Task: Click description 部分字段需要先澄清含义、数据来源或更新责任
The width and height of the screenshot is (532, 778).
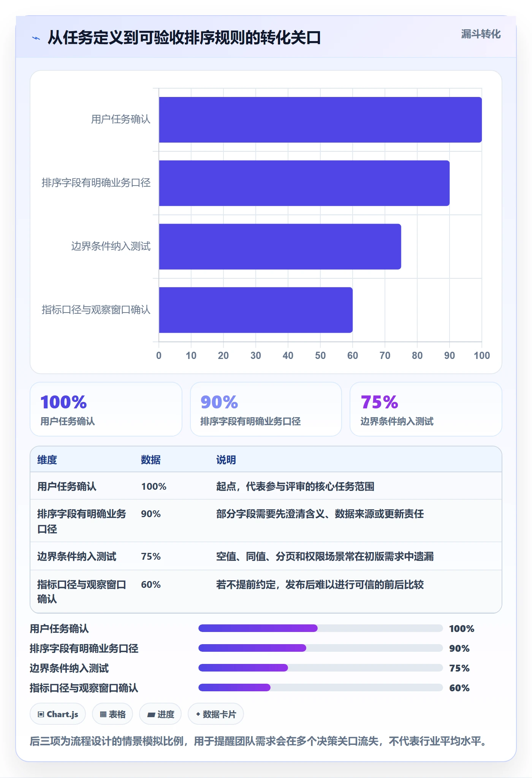Action: 320,514
